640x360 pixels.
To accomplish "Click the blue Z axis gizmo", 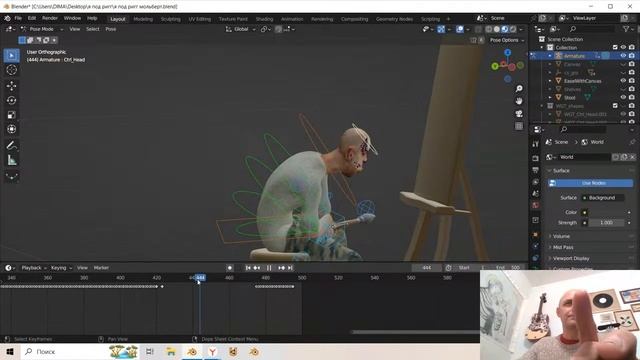I will [507, 53].
